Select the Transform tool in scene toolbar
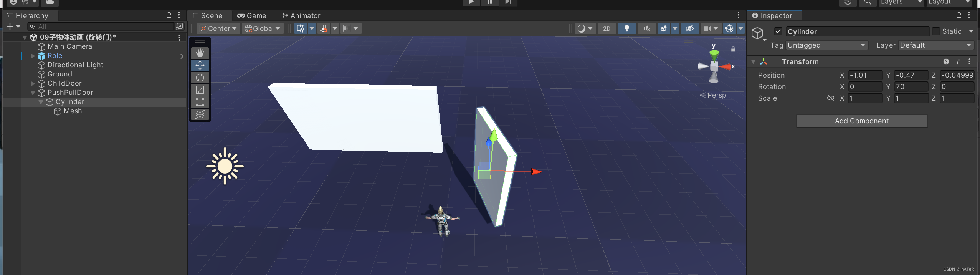980x275 pixels. (x=200, y=114)
